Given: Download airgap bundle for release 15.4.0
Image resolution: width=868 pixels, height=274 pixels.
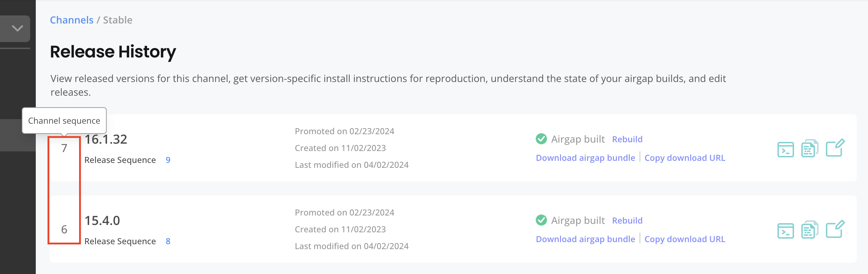Looking at the screenshot, I should (585, 239).
